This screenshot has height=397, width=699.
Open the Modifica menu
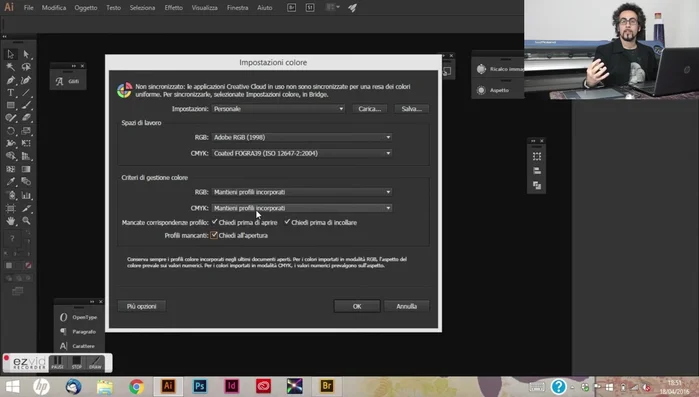pos(54,8)
